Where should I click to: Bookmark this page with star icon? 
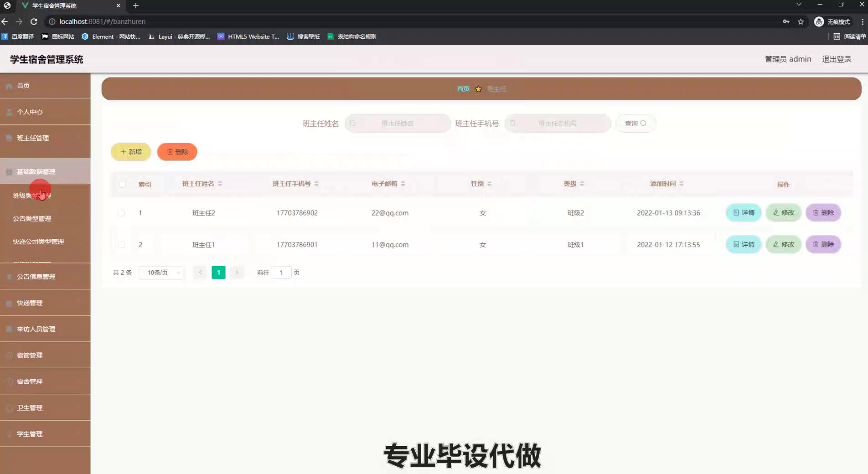coord(801,21)
